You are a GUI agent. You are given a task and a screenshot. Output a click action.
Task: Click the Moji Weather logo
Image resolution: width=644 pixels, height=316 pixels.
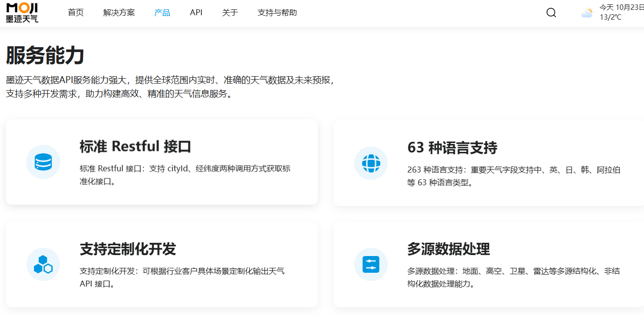(x=22, y=12)
